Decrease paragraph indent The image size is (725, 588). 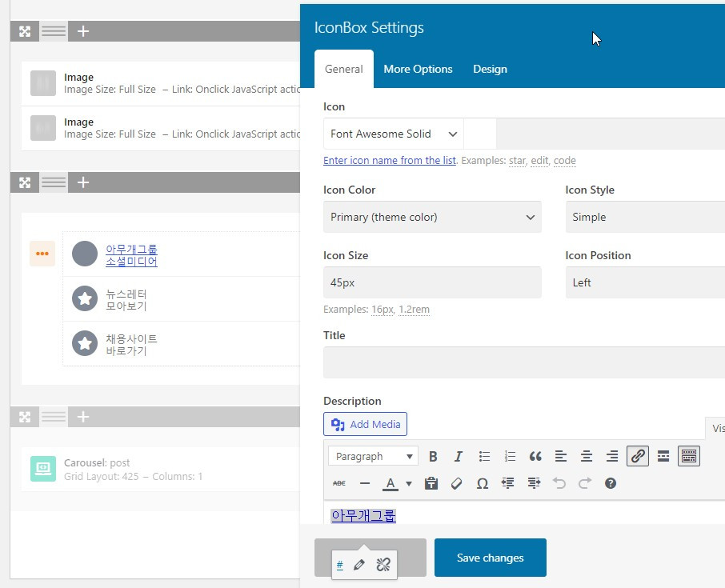[507, 483]
